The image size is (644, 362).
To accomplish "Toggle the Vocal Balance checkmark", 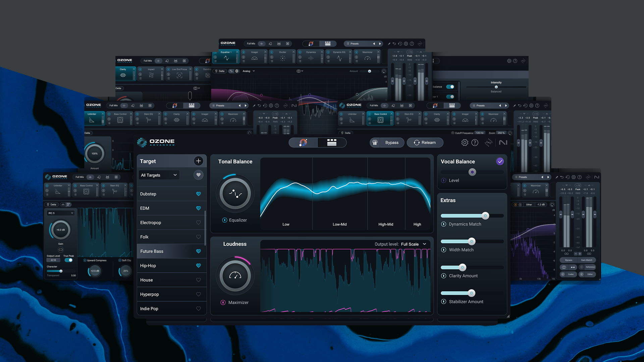I will pos(500,162).
